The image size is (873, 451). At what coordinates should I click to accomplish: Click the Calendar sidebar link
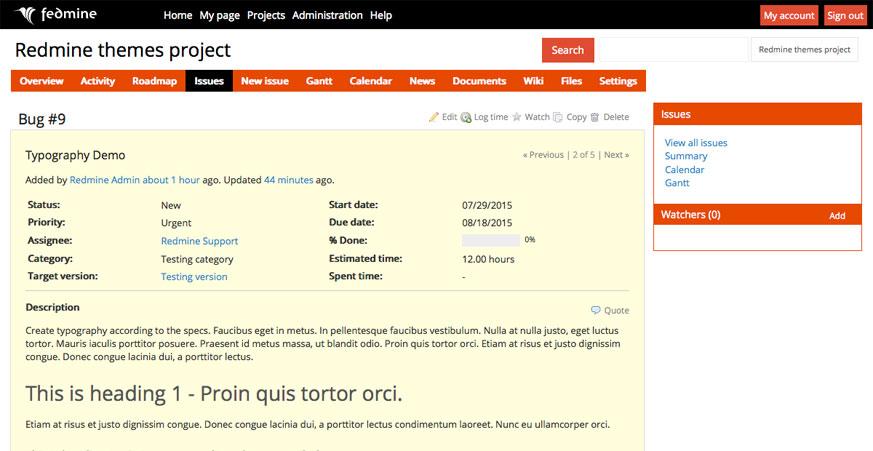684,169
